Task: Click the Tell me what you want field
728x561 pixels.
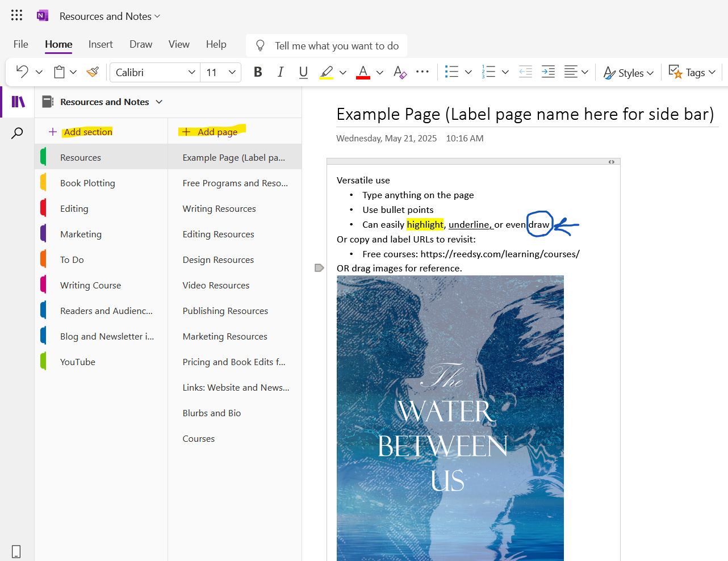Action: (327, 45)
